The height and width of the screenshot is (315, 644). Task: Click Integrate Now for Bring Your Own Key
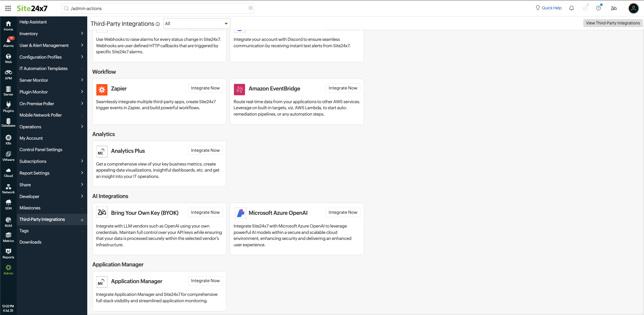[x=205, y=212]
